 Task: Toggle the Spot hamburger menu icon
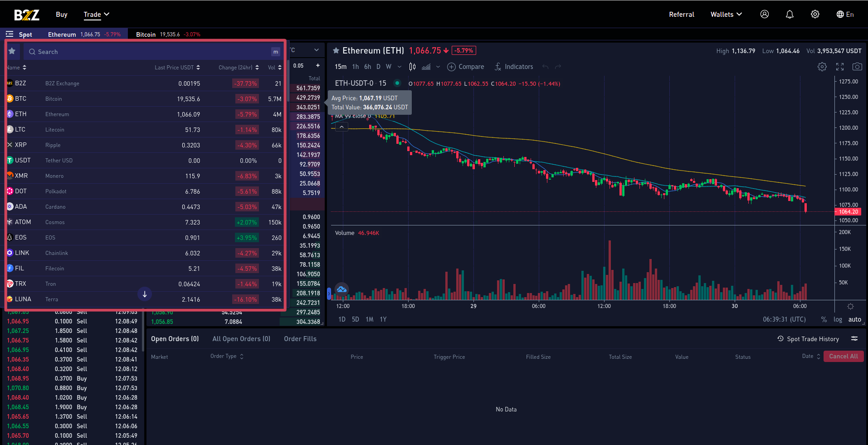pos(10,34)
